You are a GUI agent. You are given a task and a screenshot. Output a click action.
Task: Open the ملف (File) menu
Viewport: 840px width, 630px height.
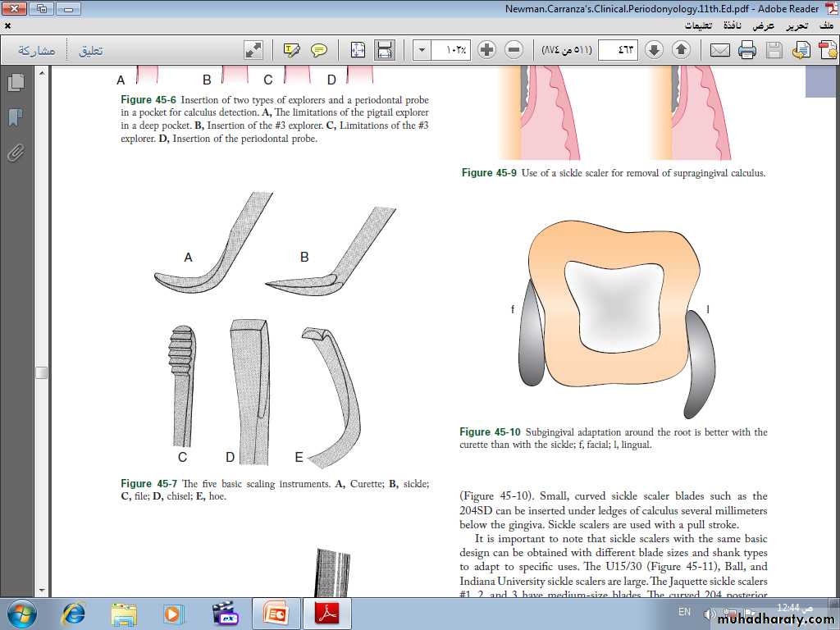[x=824, y=25]
